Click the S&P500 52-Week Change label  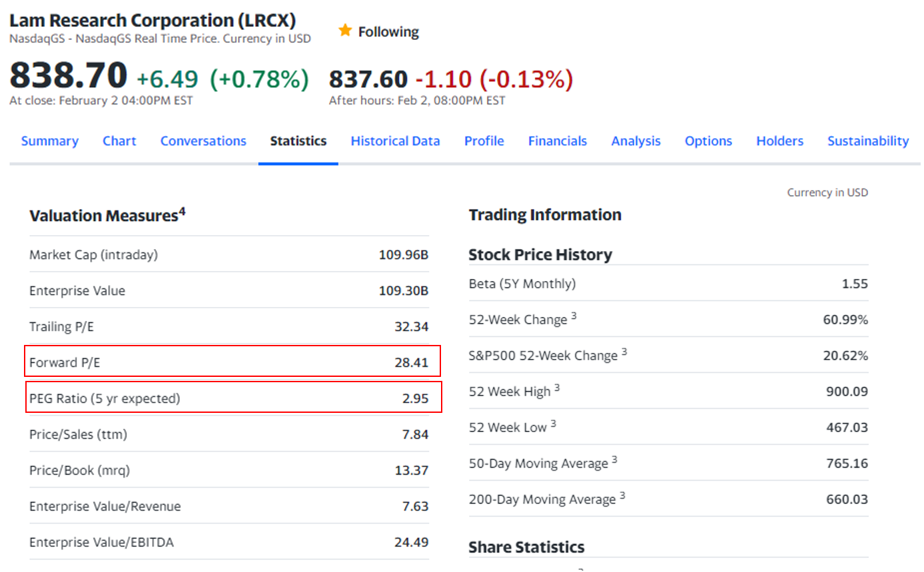[543, 356]
